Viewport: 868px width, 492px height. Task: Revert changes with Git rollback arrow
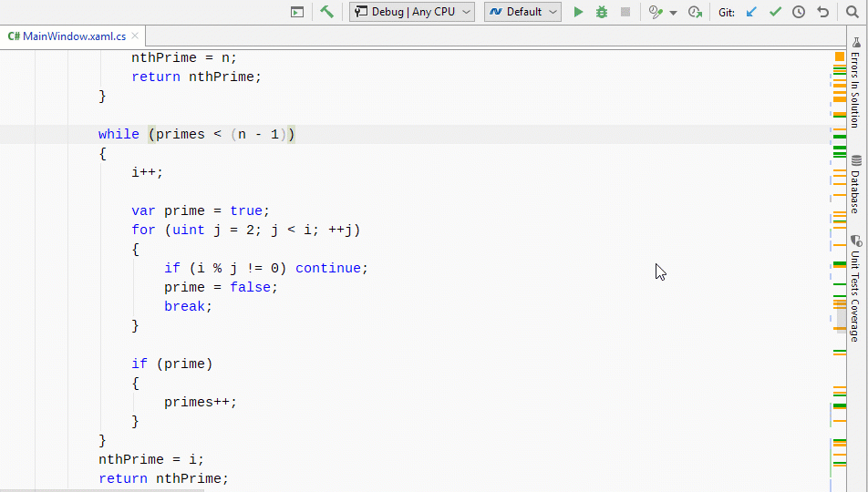click(x=823, y=12)
